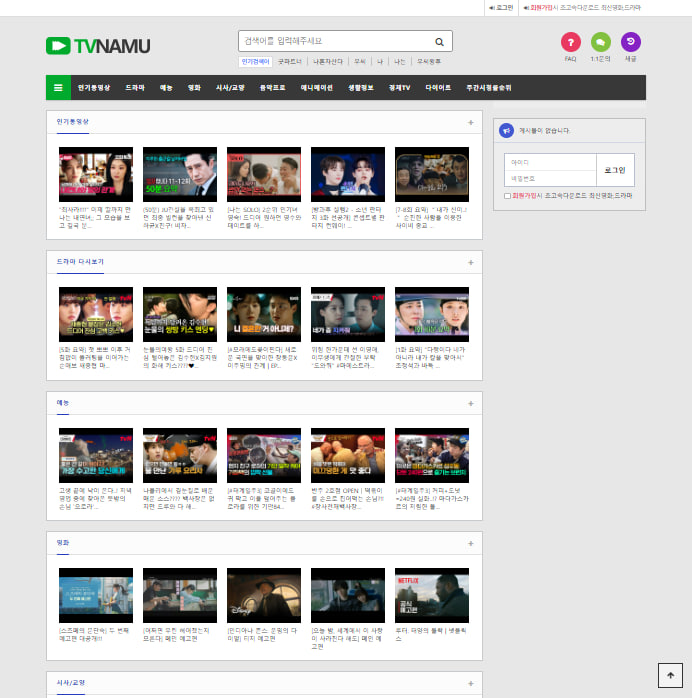This screenshot has width=692, height=698.
Task: Open the '키스 엔딩' drama thumbnail
Action: (180, 314)
